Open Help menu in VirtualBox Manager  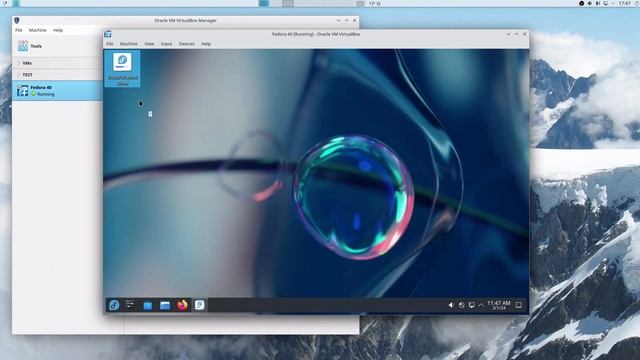(58, 30)
